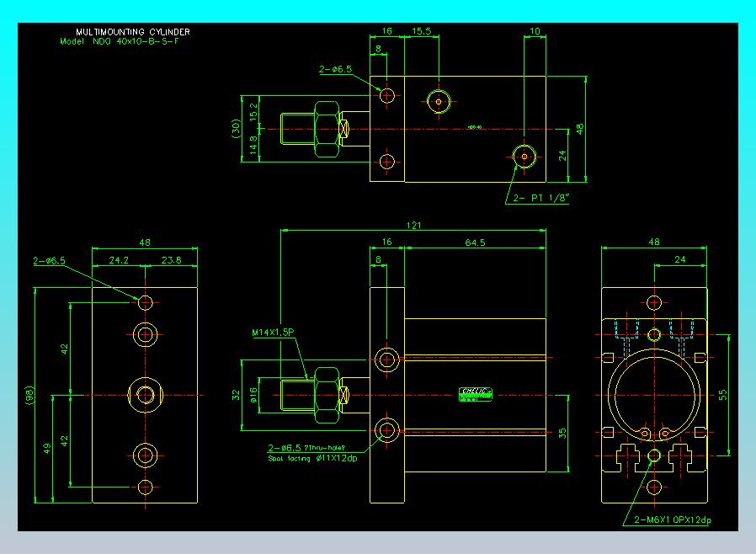Click the (98) height dimension text

click(30, 396)
